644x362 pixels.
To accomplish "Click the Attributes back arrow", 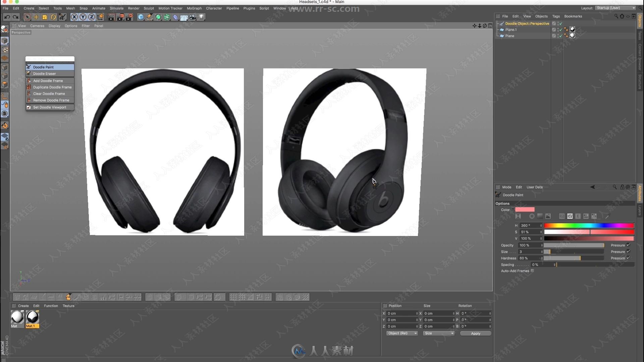I will [x=592, y=187].
